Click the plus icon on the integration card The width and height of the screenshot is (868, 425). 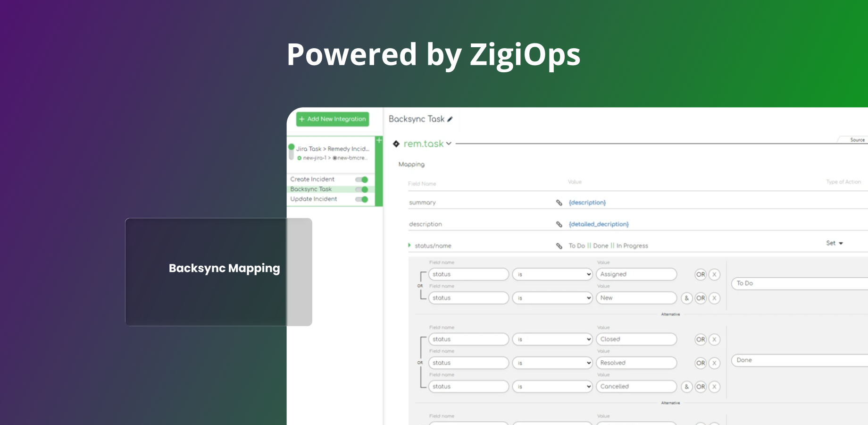coord(379,140)
